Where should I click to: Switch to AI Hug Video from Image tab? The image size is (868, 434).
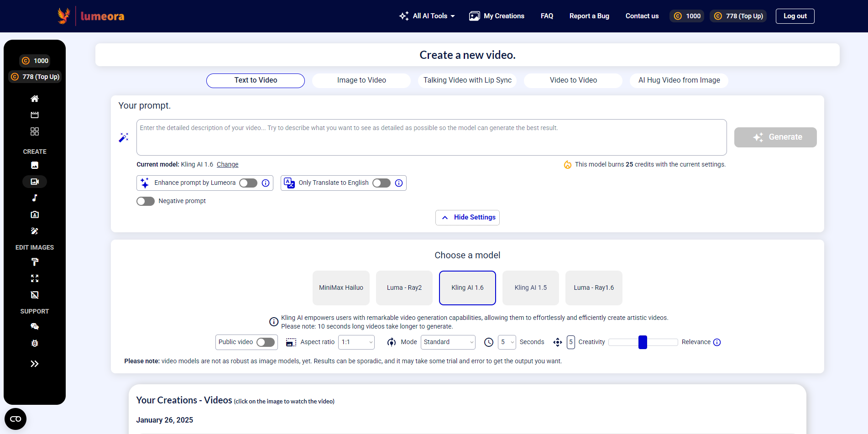pyautogui.click(x=679, y=80)
